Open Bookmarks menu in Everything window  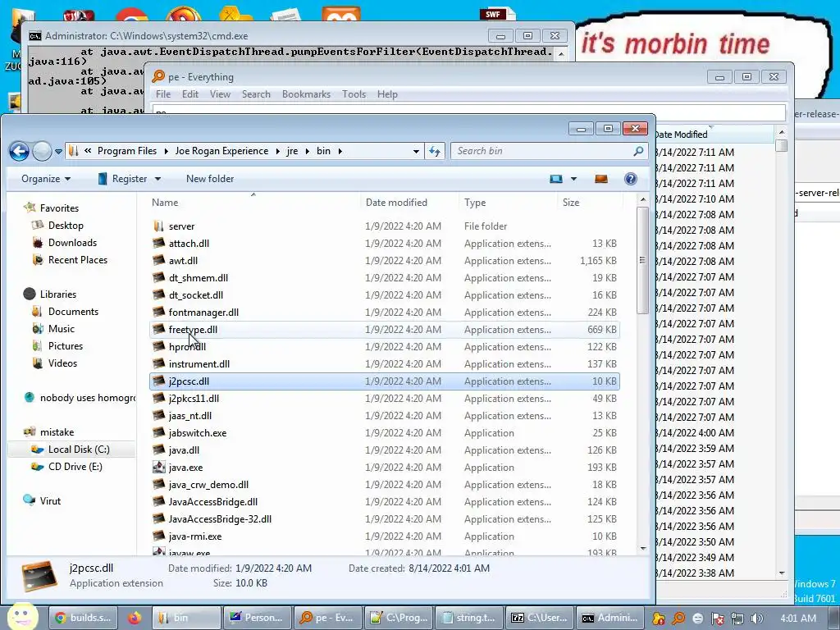pyautogui.click(x=306, y=94)
